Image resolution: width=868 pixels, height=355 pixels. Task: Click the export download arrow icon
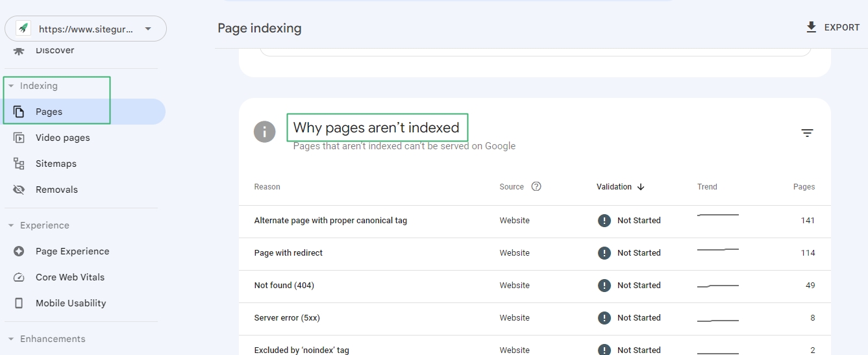click(x=811, y=27)
